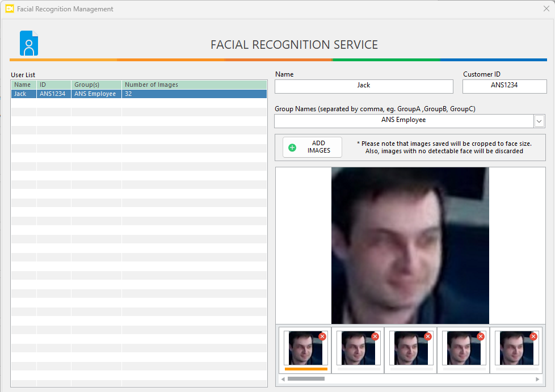Click the blue Facial Recognition Service logo

pyautogui.click(x=29, y=43)
